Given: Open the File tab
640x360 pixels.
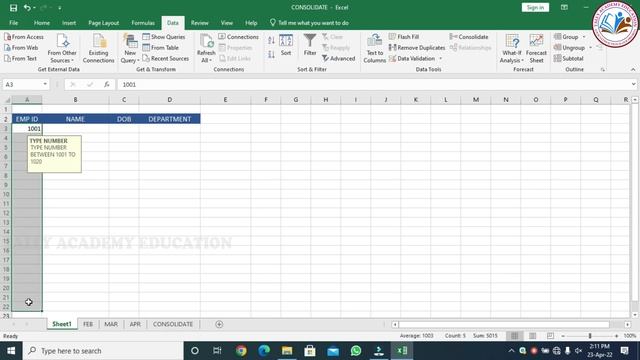Looking at the screenshot, I should [x=13, y=23].
